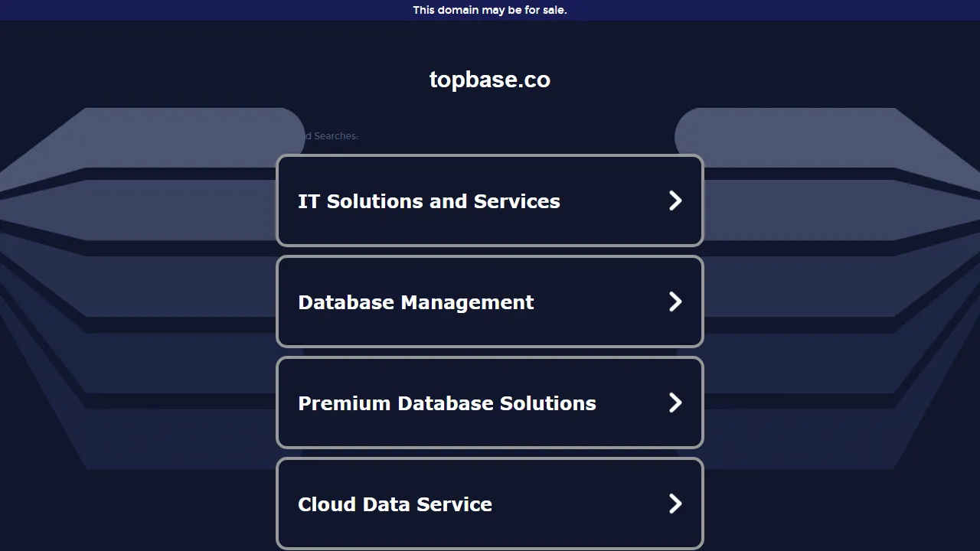Image resolution: width=980 pixels, height=551 pixels.
Task: Click the partially visible panel below Cloud Data Service
Action: point(490,548)
